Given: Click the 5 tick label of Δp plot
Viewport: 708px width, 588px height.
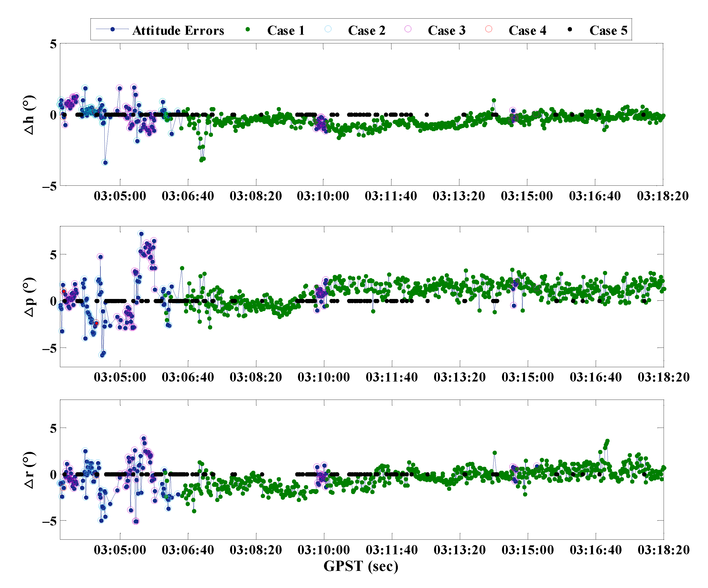Looking at the screenshot, I should click(x=53, y=255).
